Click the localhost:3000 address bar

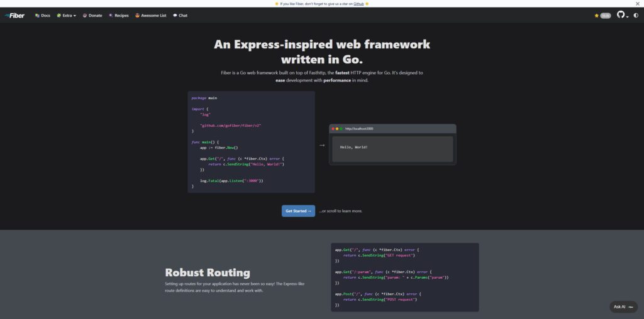359,128
